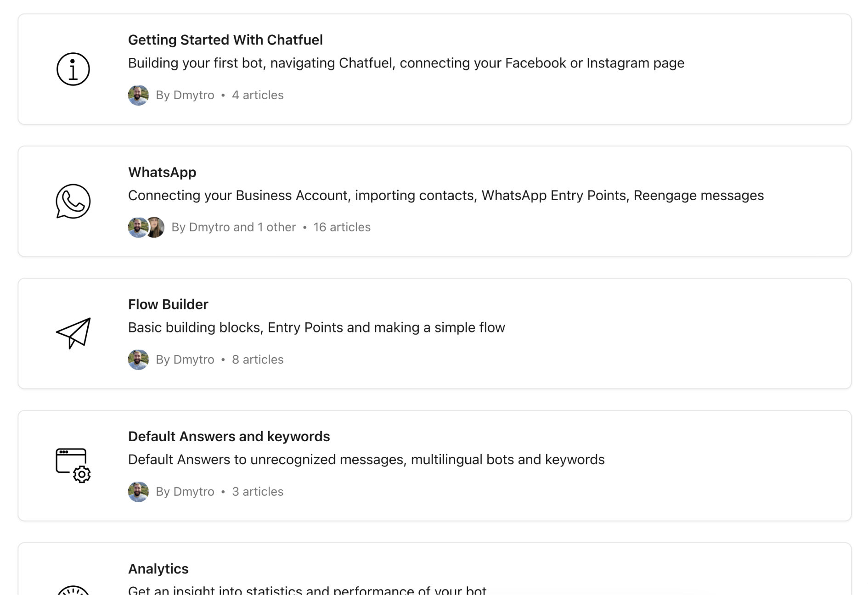This screenshot has width=868, height=595.
Task: Open the Flow Builder collection title
Action: 168,304
